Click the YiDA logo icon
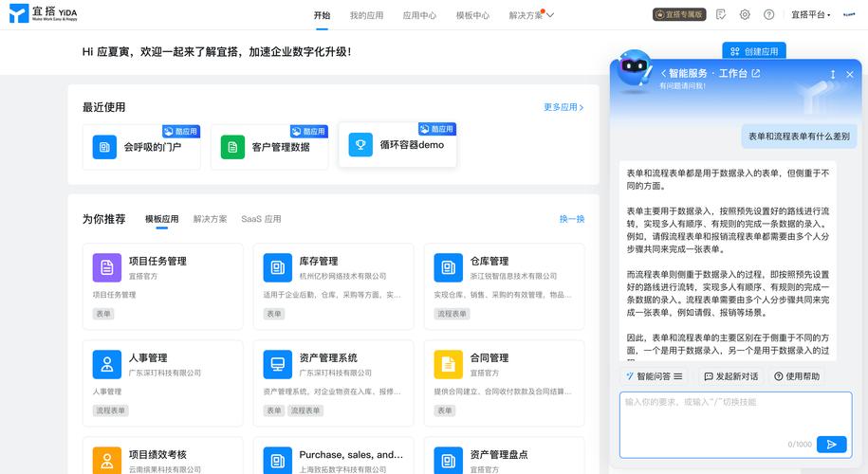Viewport: 868px width, 474px height. (19, 13)
